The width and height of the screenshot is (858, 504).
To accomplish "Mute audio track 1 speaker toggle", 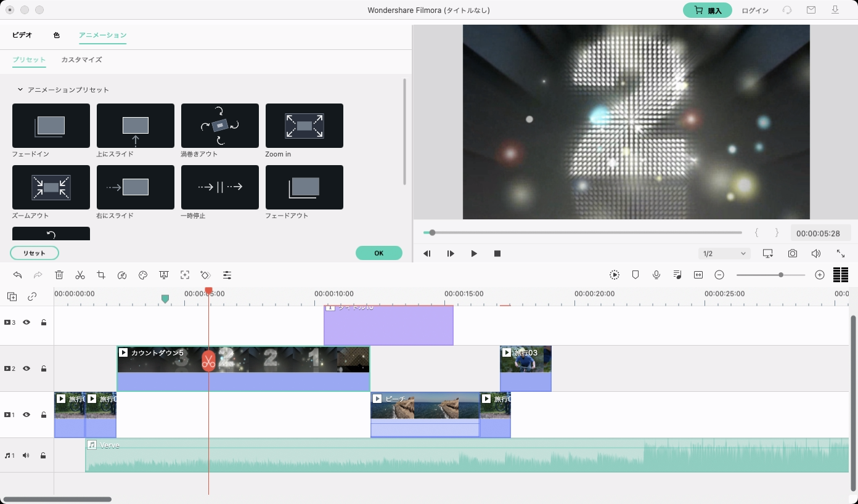I will click(x=26, y=455).
